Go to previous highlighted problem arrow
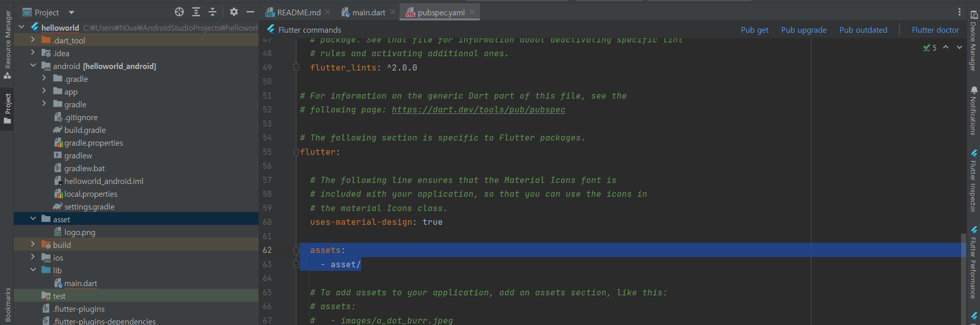 [x=946, y=47]
